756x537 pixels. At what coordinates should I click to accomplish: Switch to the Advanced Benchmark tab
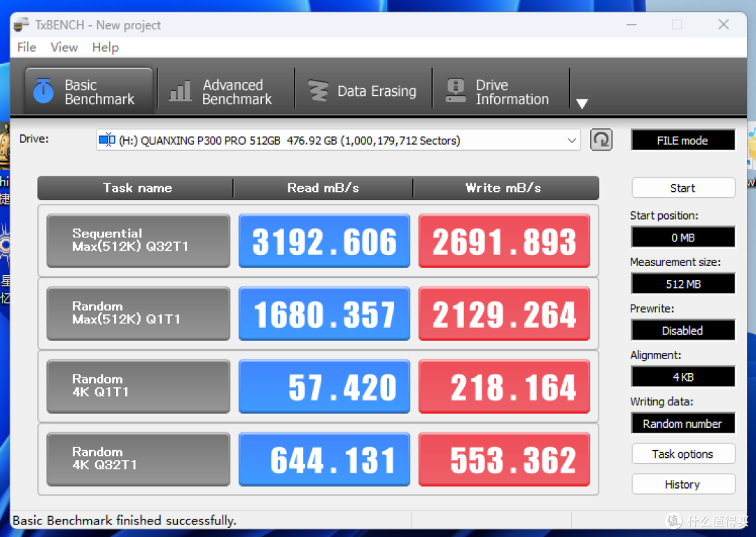click(x=225, y=90)
